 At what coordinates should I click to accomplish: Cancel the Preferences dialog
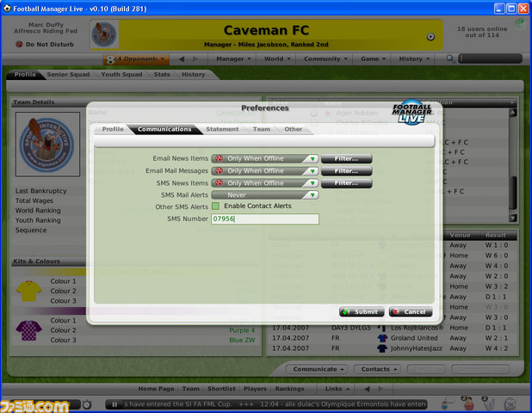pyautogui.click(x=411, y=311)
